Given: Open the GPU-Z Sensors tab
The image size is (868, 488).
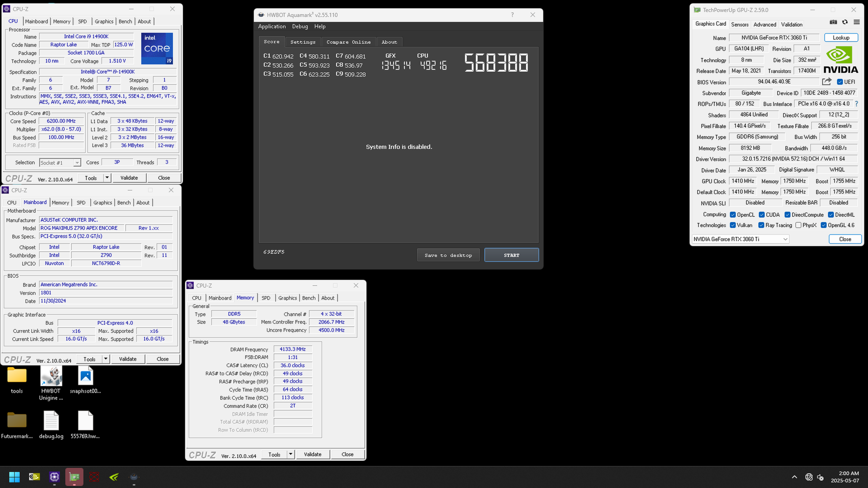Looking at the screenshot, I should click(740, 24).
